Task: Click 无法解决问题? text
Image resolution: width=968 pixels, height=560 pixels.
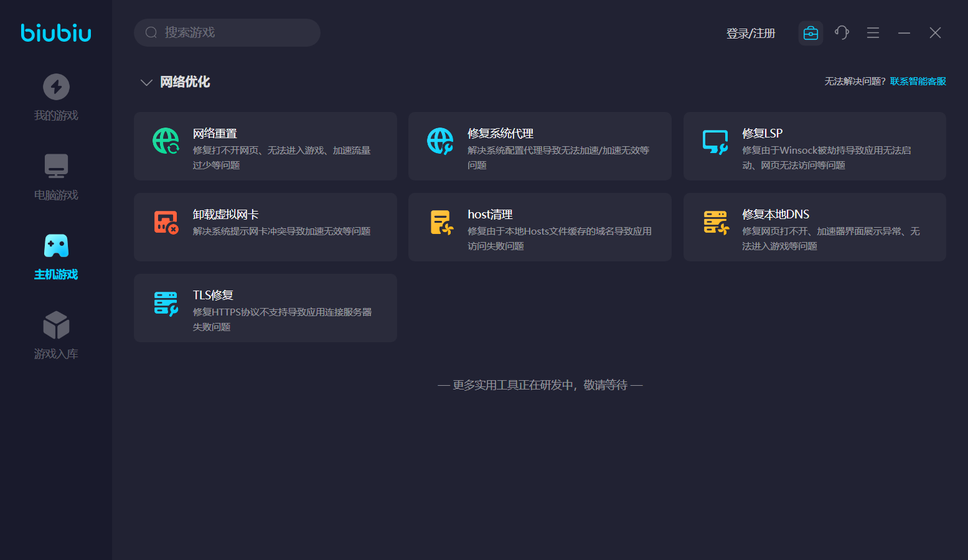Action: [855, 82]
